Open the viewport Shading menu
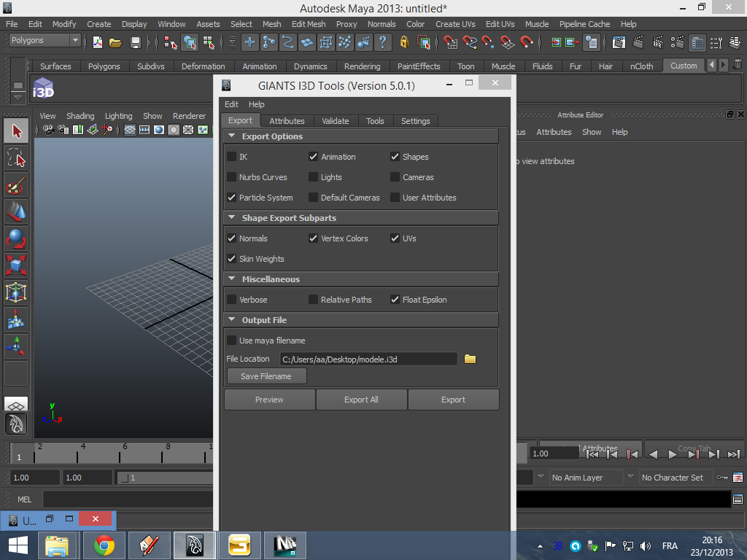 tap(80, 116)
